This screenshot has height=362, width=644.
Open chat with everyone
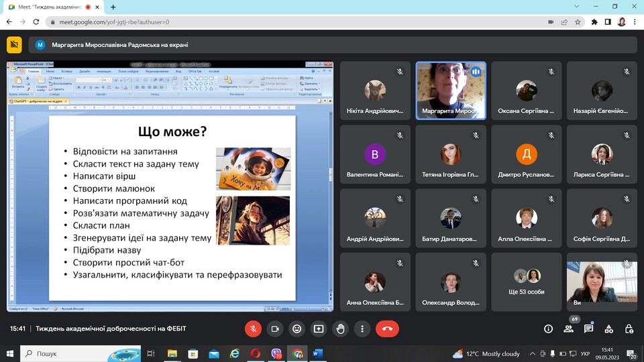point(588,328)
